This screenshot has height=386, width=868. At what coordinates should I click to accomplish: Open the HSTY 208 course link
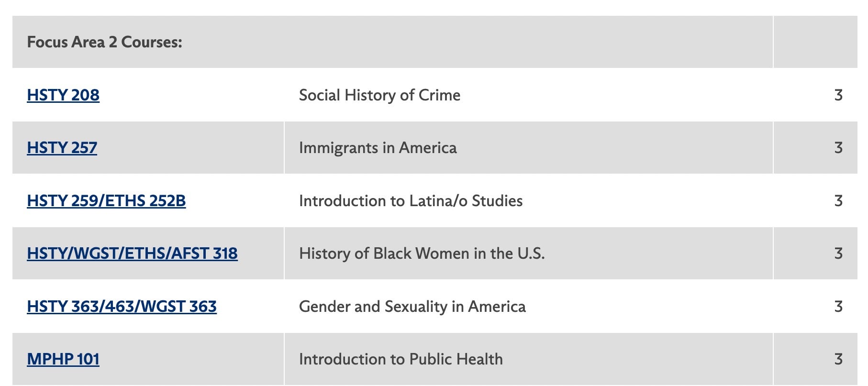click(x=63, y=95)
